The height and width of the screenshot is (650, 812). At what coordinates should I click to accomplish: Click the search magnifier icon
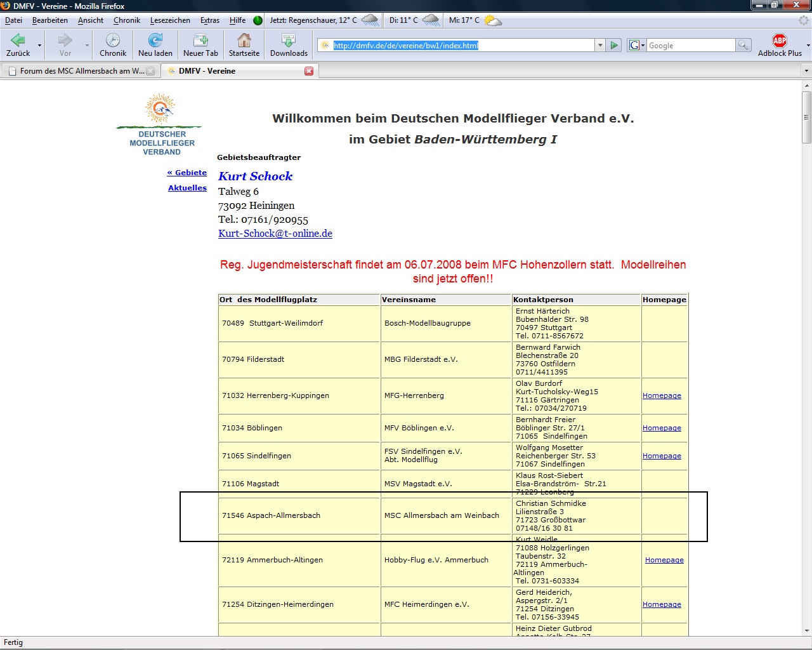tap(743, 45)
